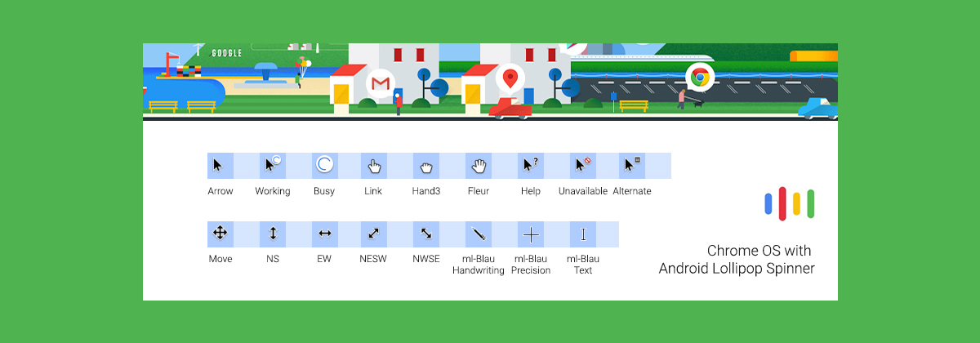Click the NESW diagonal resize icon
This screenshot has width=980, height=343.
tap(374, 234)
